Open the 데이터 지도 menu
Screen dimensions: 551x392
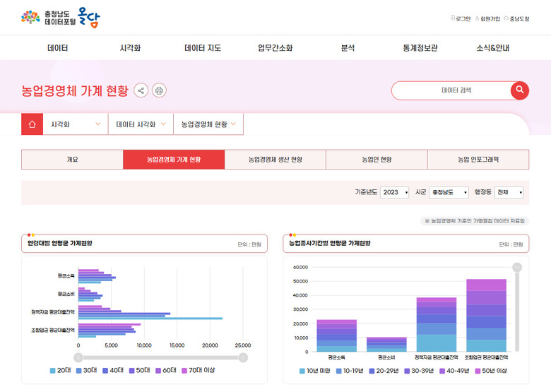point(203,48)
